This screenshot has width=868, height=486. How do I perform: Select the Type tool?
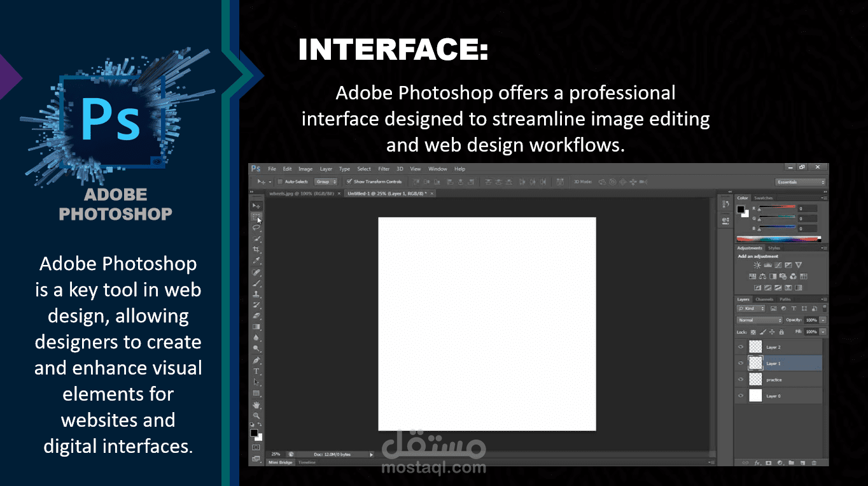(x=256, y=371)
